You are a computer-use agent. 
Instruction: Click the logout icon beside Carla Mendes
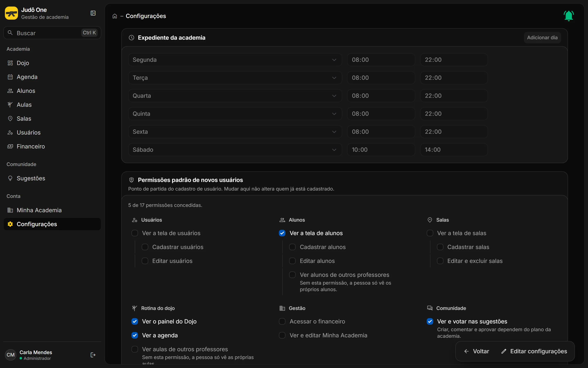tap(93, 355)
